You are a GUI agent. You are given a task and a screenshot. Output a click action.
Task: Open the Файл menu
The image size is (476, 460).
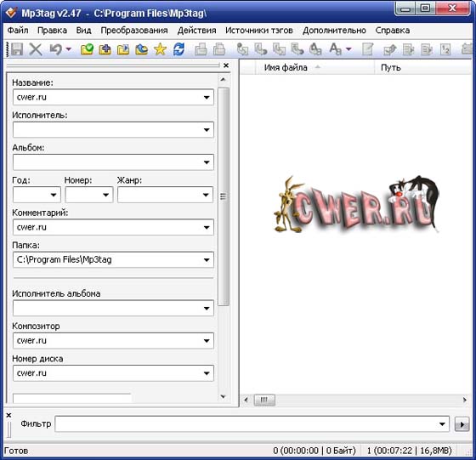coord(18,31)
